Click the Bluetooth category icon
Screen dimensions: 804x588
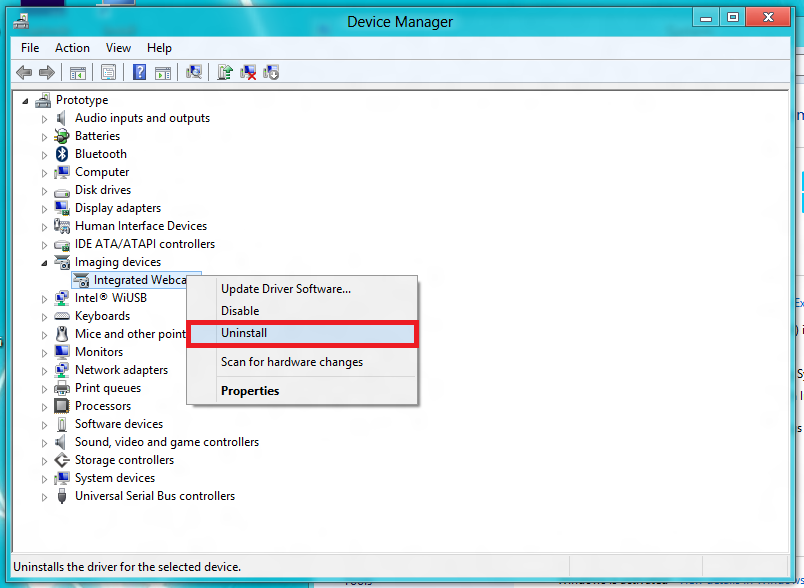point(62,154)
